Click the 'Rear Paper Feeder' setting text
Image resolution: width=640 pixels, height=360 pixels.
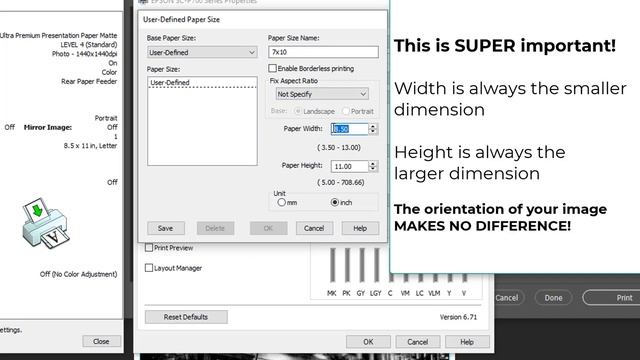click(x=89, y=81)
